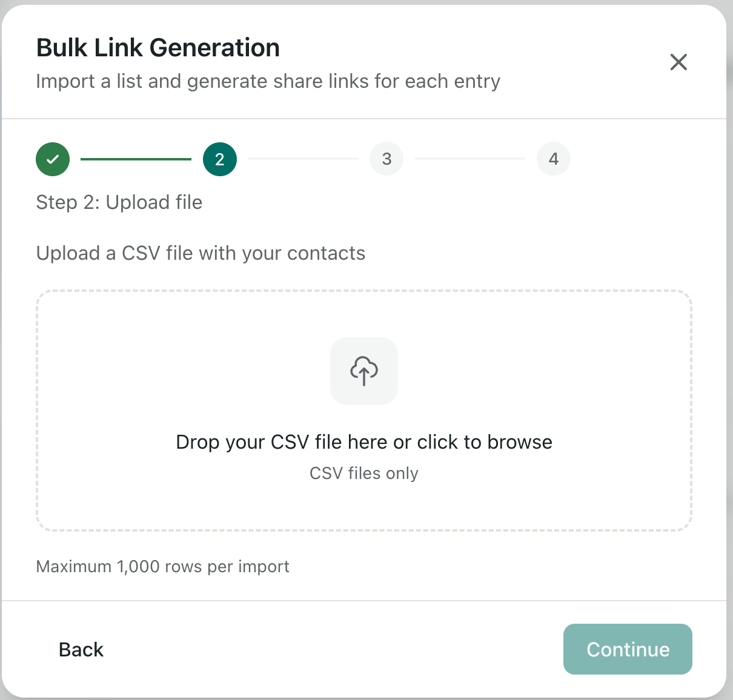Click the 'CSV files only' label
Viewport: 733px width, 700px height.
363,473
